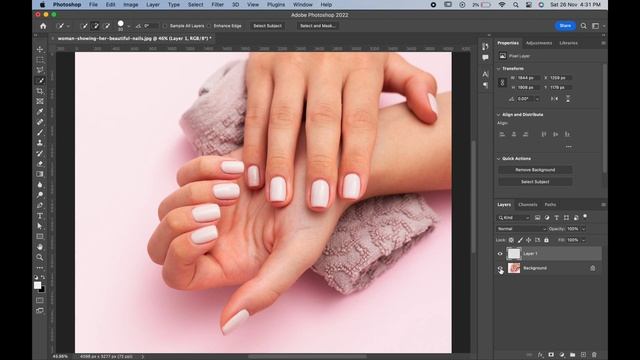Image resolution: width=640 pixels, height=360 pixels.
Task: Select the Brush tool
Action: pos(40,133)
